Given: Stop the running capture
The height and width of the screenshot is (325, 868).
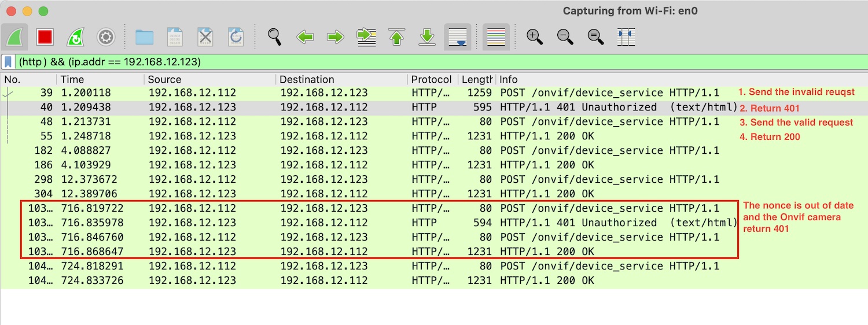Looking at the screenshot, I should click(x=45, y=38).
